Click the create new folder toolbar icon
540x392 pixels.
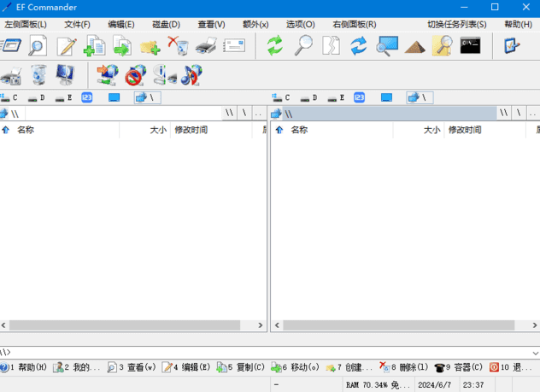coord(150,47)
